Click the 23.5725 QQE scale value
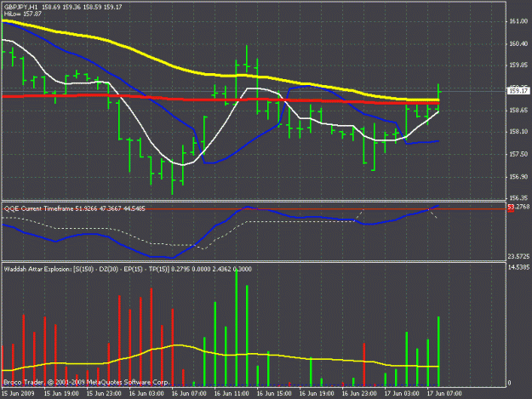532x399 pixels. coord(518,256)
